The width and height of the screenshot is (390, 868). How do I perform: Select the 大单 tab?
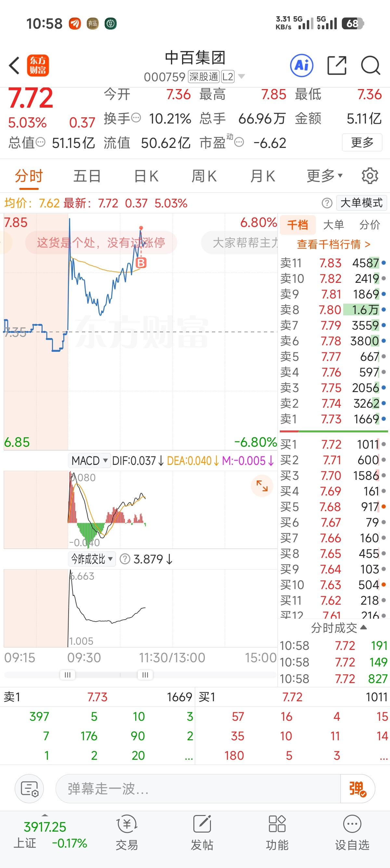click(333, 225)
